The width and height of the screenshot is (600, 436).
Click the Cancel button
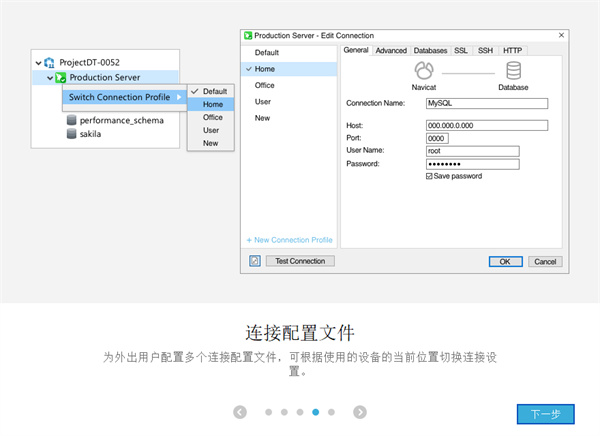point(545,261)
